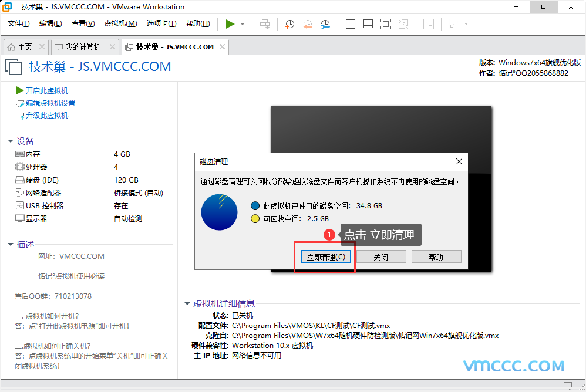Image resolution: width=586 pixels, height=392 pixels.
Task: Click the green power-on play button in toolbar
Action: click(230, 24)
